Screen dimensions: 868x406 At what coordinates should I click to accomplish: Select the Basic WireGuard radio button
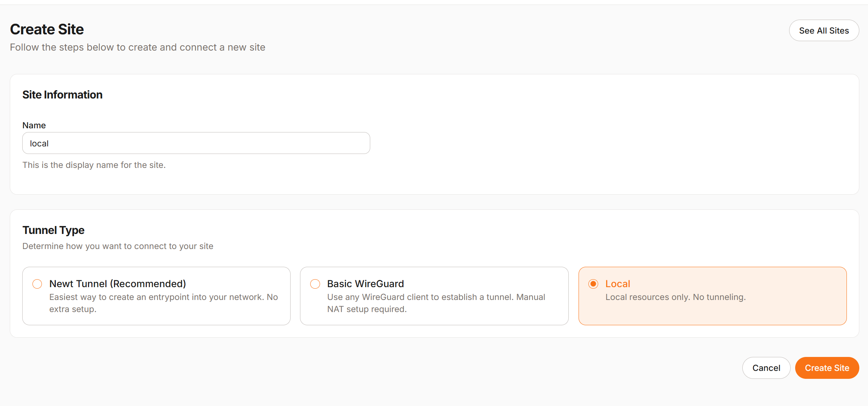(x=315, y=284)
